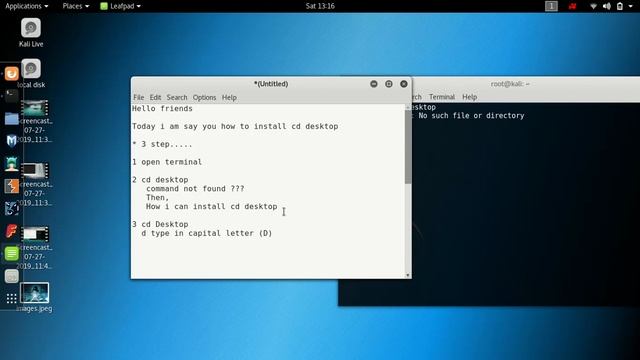Click the battery status icon
The width and height of the screenshot is (640, 360).
coord(620,6)
